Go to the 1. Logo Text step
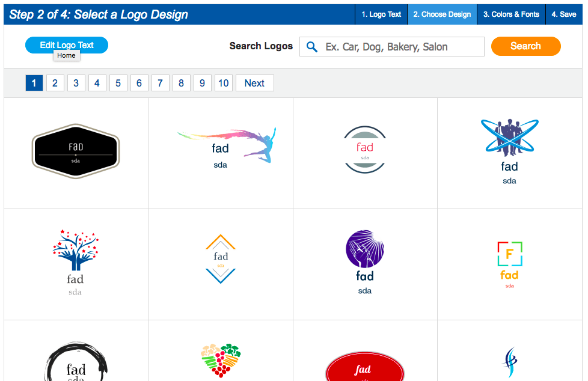This screenshot has height=381, width=588. (x=381, y=14)
